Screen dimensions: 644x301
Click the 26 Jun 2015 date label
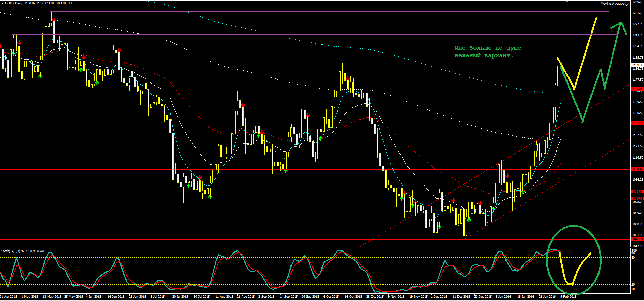pos(137,297)
